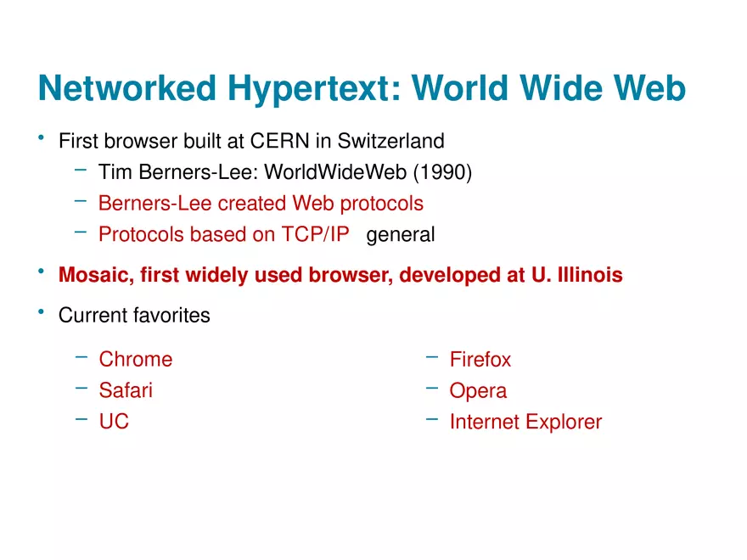Click the dash marker before Firefox
The image size is (747, 560).
coord(432,357)
